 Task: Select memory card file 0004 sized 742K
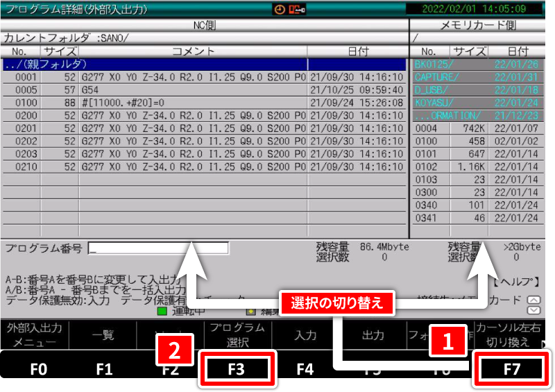tap(478, 128)
